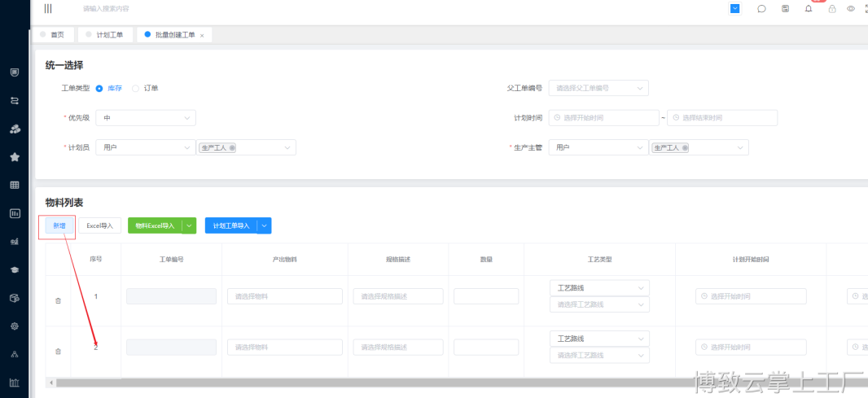This screenshot has width=868, height=398.
Task: Open notifications bell icon
Action: [809, 9]
